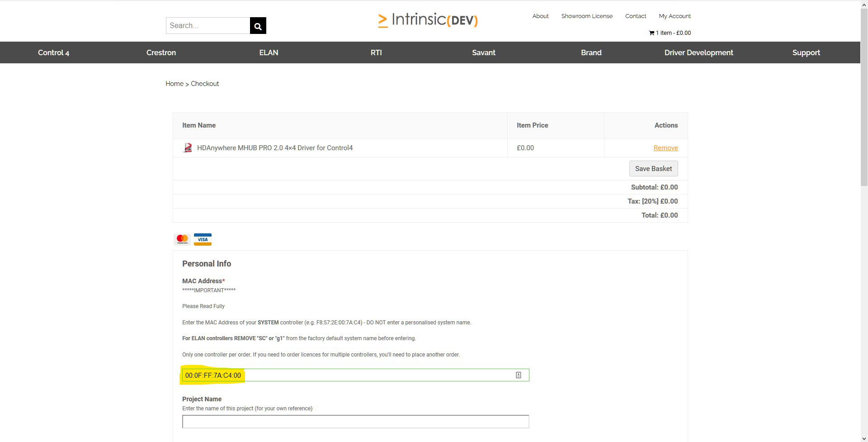Click the Mastercard payment icon
The image size is (868, 442).
point(182,239)
